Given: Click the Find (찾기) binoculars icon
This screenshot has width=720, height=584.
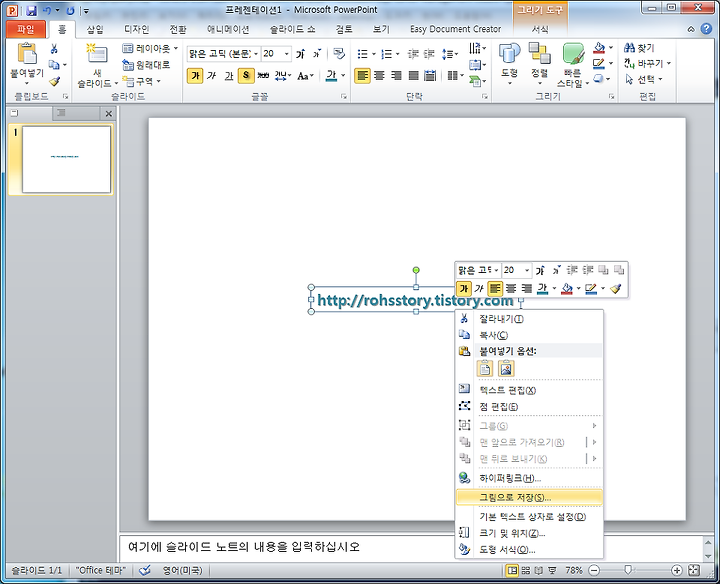Looking at the screenshot, I should click(x=630, y=47).
